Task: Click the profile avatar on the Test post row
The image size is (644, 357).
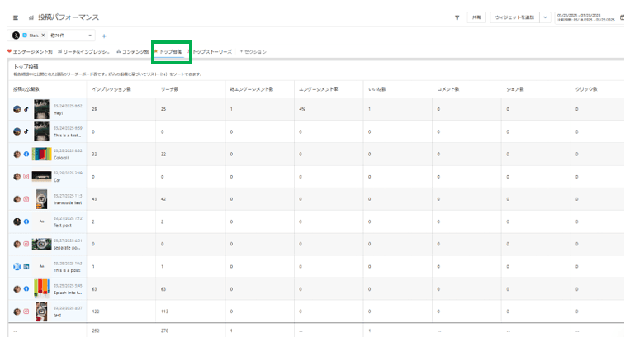Action: point(17,221)
